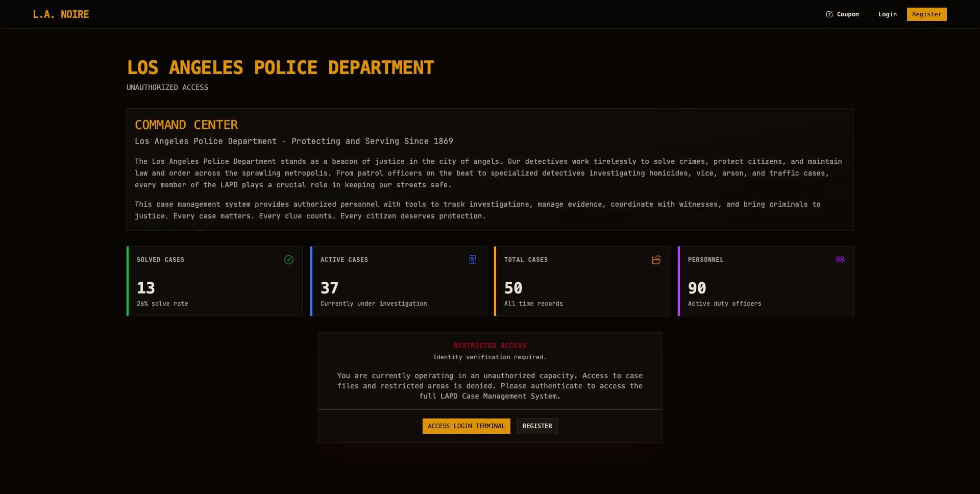Image resolution: width=980 pixels, height=494 pixels.
Task: Click the COMMAND CENTER heading
Action: (x=186, y=125)
